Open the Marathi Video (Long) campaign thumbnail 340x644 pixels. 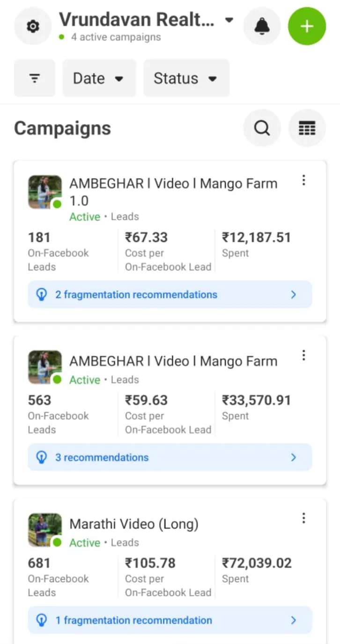(x=45, y=530)
